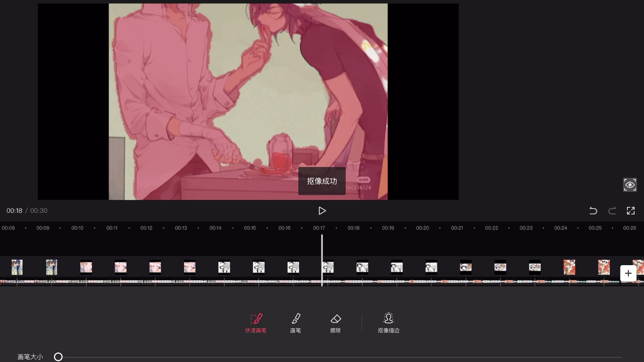Click the 00:14 mark on the time ruler
The height and width of the screenshot is (362, 644).
click(216, 228)
